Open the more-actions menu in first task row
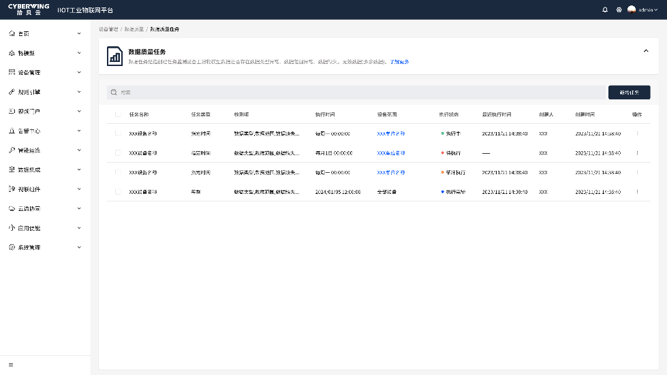Screen dimensions: 667x375 pos(637,134)
